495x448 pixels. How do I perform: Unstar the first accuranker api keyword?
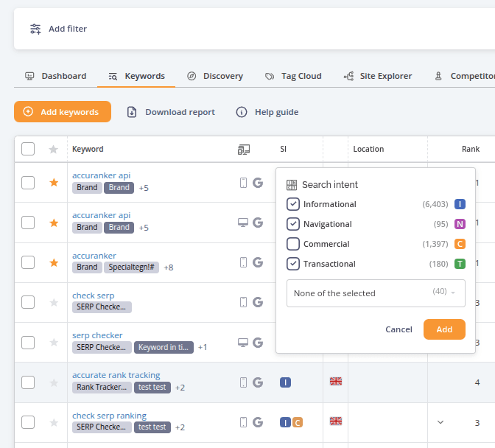(x=54, y=183)
